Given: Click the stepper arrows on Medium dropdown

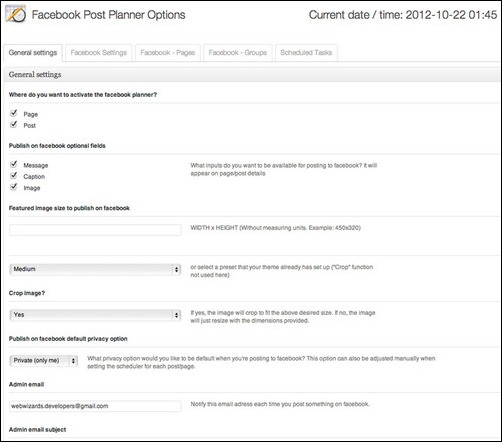Looking at the screenshot, I should [176, 269].
